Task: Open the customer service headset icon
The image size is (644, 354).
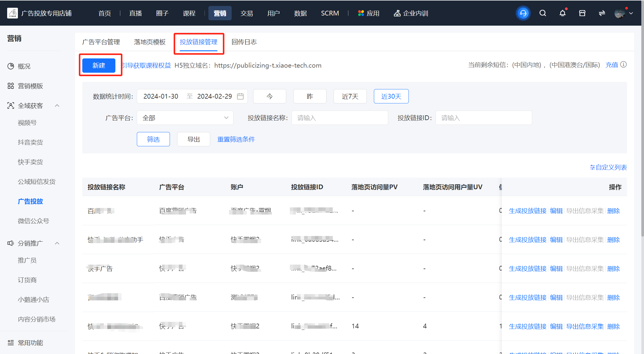Action: [x=523, y=13]
